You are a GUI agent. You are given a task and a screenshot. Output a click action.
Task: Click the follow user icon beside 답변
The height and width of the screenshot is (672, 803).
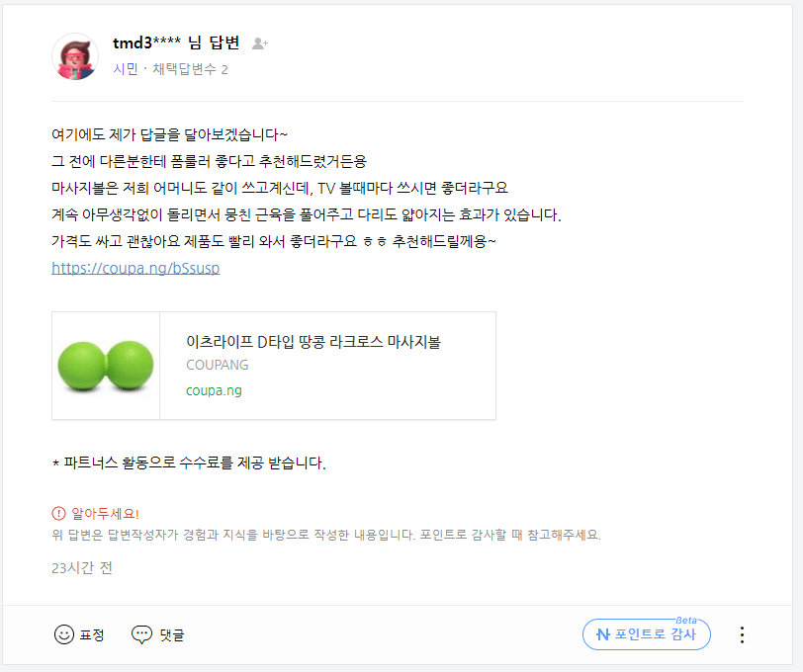point(260,43)
